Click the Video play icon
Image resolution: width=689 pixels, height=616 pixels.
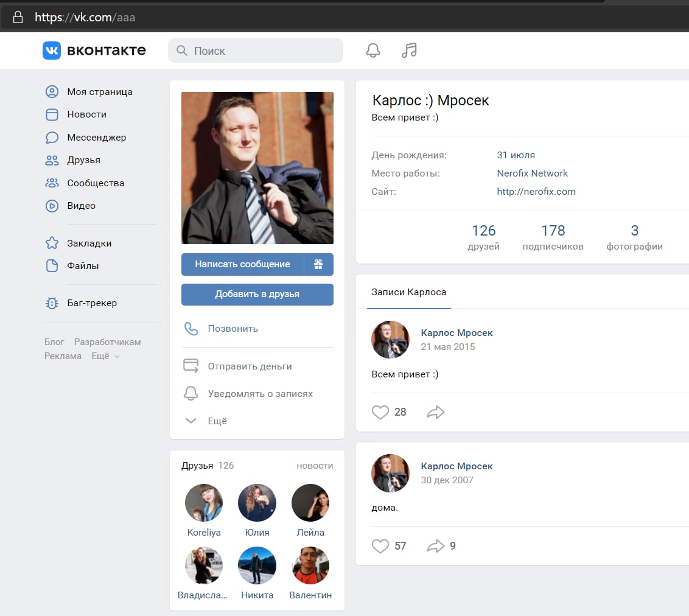(52, 206)
